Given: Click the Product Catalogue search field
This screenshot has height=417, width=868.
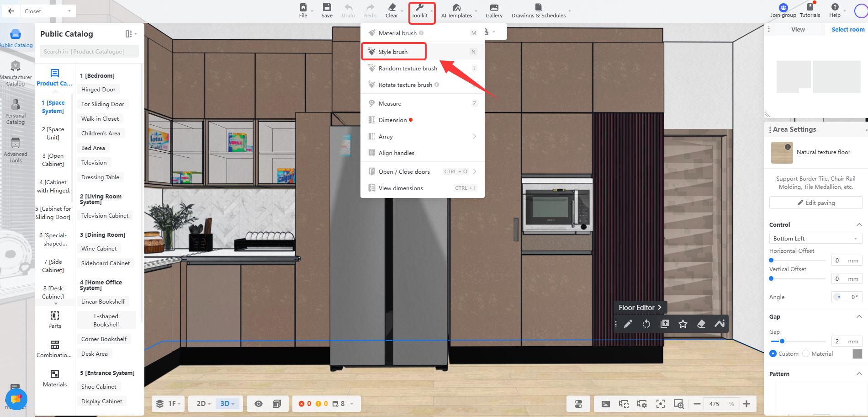Looking at the screenshot, I should (x=89, y=52).
